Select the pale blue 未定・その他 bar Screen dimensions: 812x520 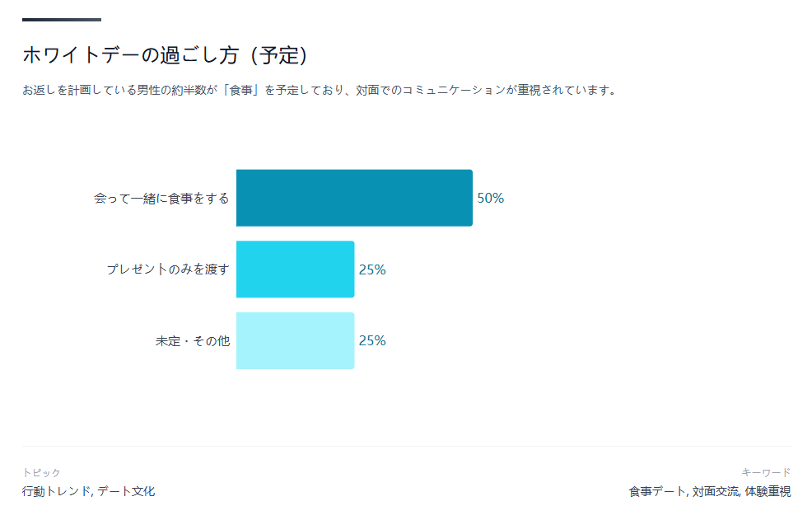pyautogui.click(x=295, y=340)
